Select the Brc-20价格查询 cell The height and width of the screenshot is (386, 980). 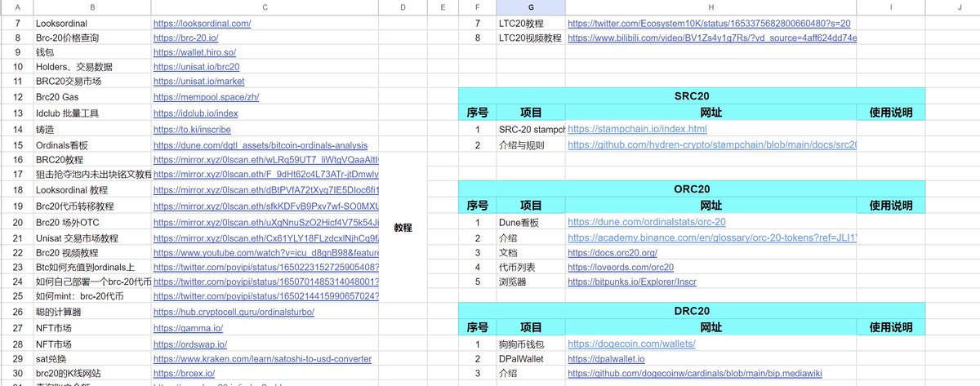[91, 38]
